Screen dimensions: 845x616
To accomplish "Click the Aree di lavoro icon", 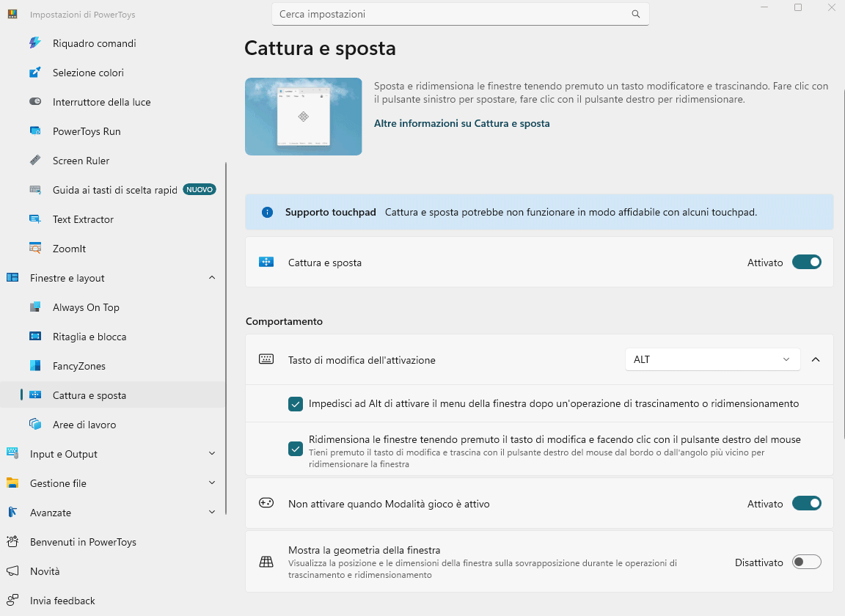I will [35, 424].
